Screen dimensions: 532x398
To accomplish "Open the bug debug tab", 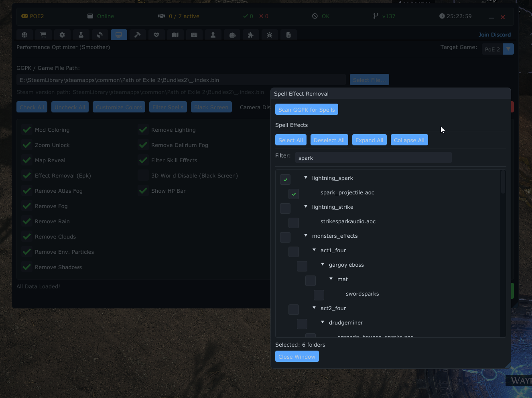I will pyautogui.click(x=270, y=35).
